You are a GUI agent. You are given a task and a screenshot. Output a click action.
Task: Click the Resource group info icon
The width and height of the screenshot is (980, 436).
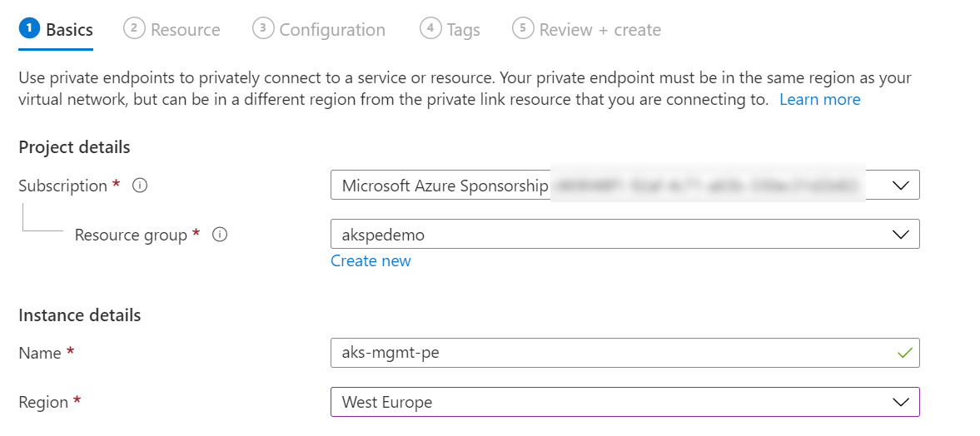click(219, 235)
